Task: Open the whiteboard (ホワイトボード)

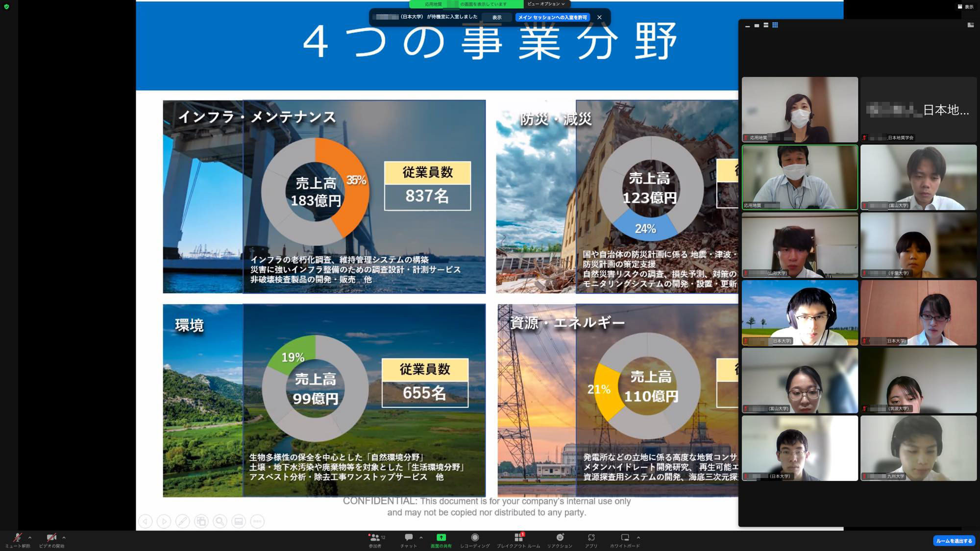Action: pos(625,539)
